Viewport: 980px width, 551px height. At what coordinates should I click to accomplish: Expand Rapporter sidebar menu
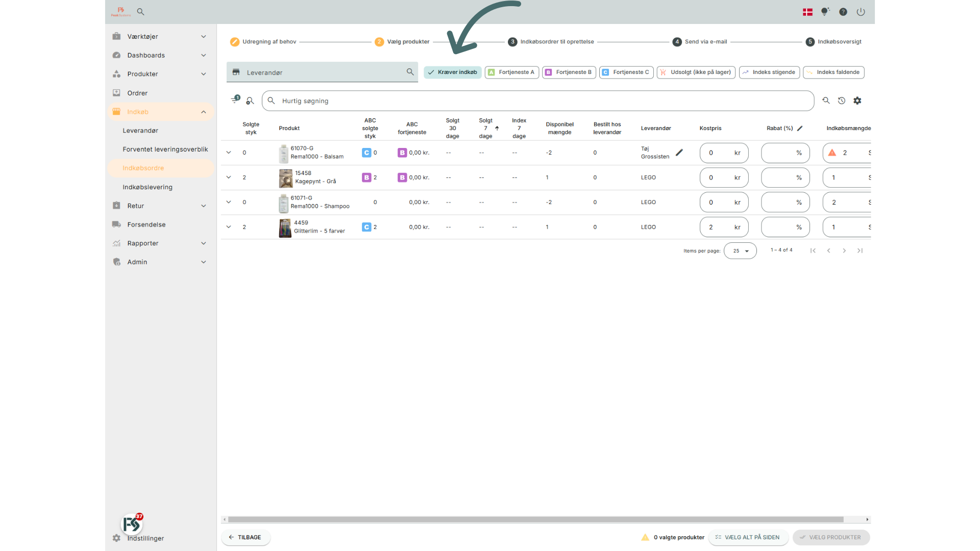160,243
